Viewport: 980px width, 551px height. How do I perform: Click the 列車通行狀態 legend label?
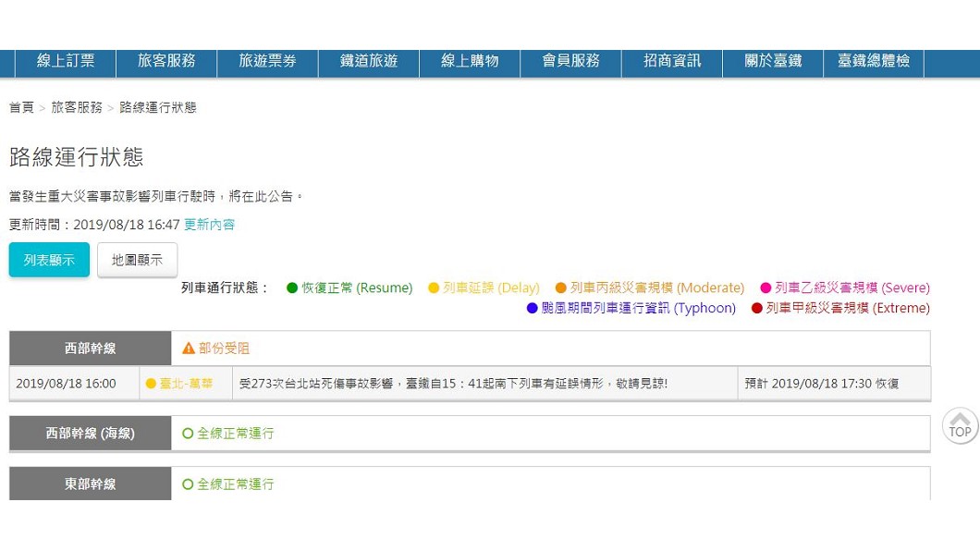[x=225, y=288]
